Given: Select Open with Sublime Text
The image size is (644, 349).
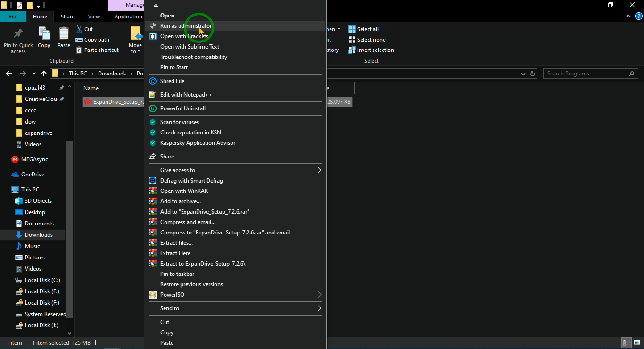Looking at the screenshot, I should pos(235,47).
